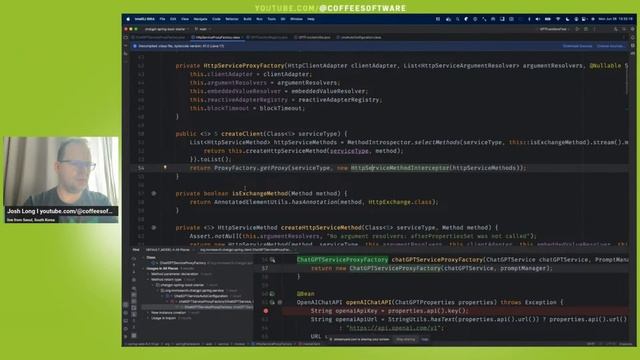Screen dimensions: 640x360
Task: Select ChatGPTServiceProxyFactory under Class
Action: coord(182,263)
